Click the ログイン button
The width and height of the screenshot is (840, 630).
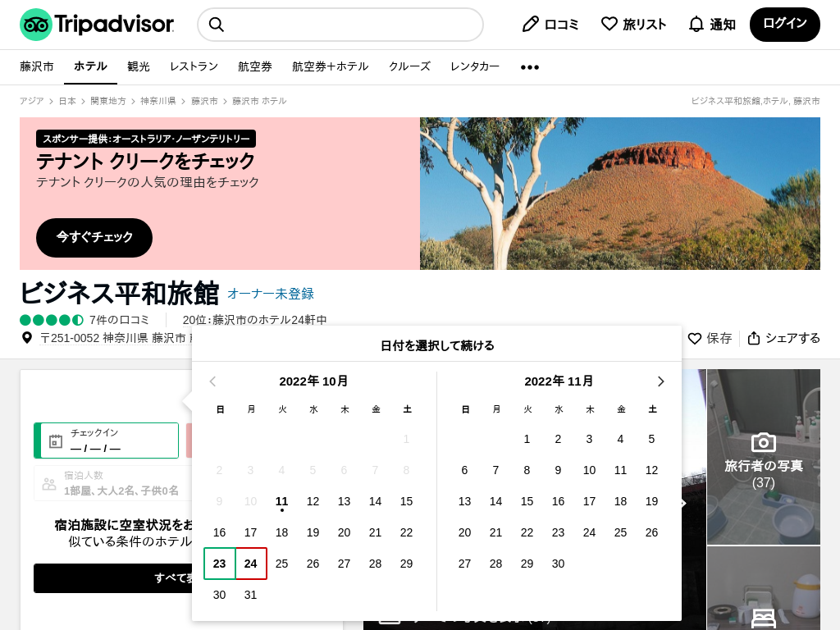[x=785, y=24]
